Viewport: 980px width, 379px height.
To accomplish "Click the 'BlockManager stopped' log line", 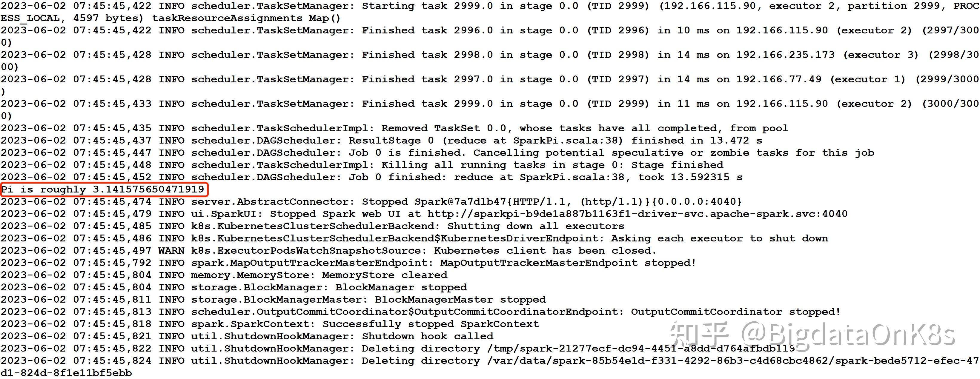I will pos(234,287).
